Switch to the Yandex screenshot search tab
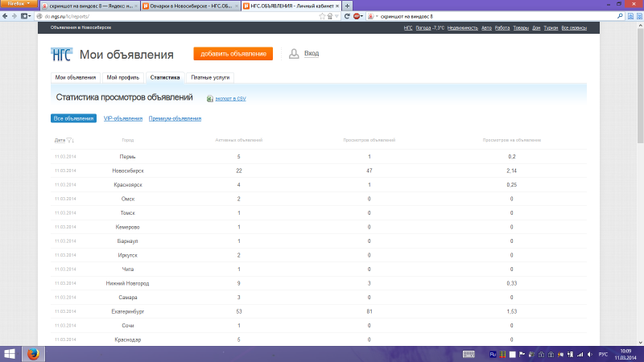 (90, 6)
